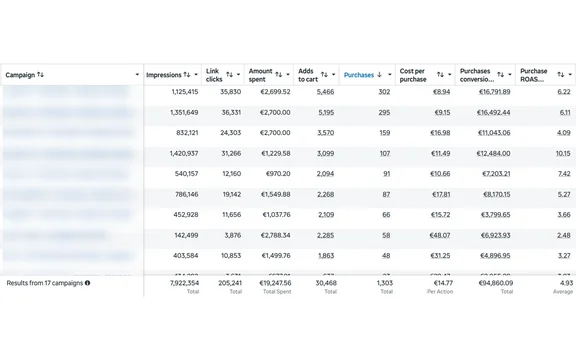Image resolution: width=576 pixels, height=360 pixels.
Task: Open the 6.22 purchase ROAS link
Action: point(564,92)
